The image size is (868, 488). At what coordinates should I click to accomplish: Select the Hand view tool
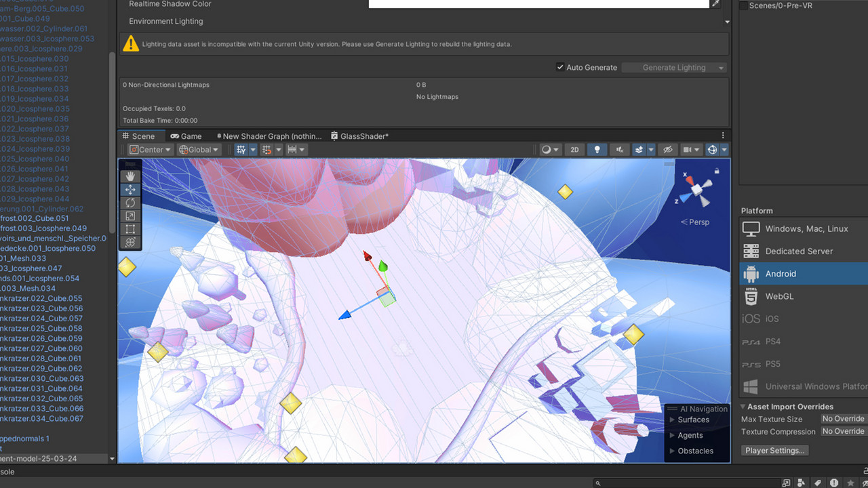[x=130, y=177]
